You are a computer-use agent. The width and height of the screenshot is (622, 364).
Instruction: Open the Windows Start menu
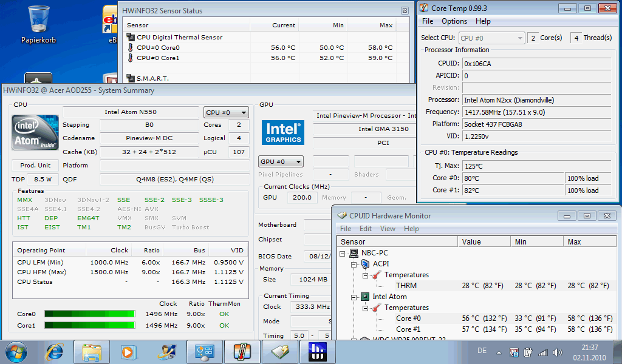[x=16, y=351]
